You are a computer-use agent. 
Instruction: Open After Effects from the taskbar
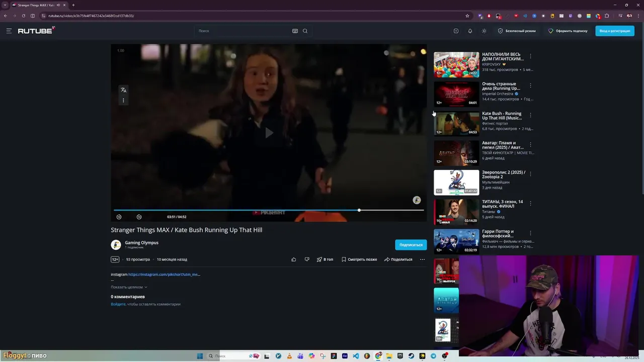345,356
